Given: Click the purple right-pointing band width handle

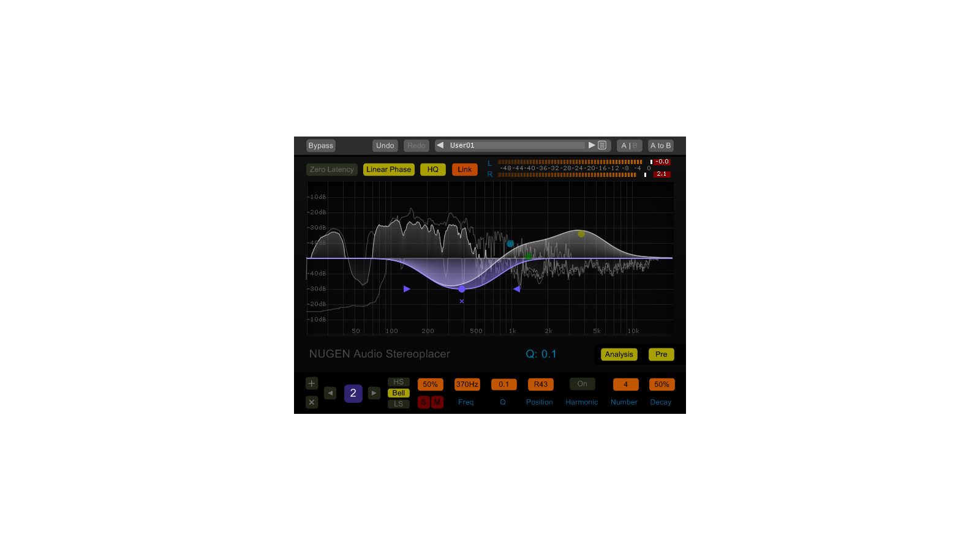Looking at the screenshot, I should coord(407,289).
